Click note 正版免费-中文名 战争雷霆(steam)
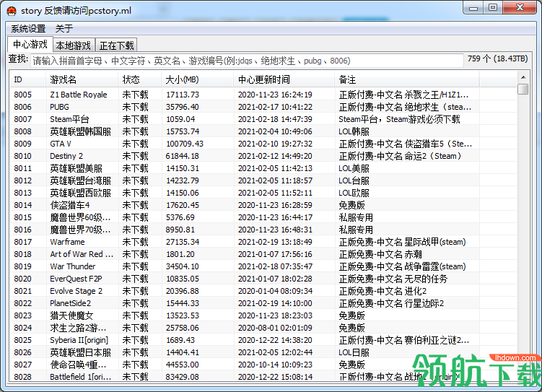The height and width of the screenshot is (392, 542). pos(403,266)
